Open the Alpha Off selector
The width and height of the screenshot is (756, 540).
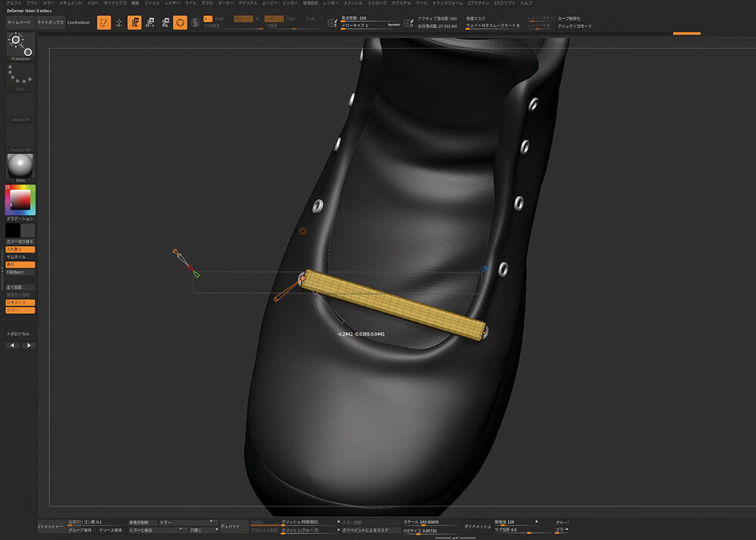point(20,107)
